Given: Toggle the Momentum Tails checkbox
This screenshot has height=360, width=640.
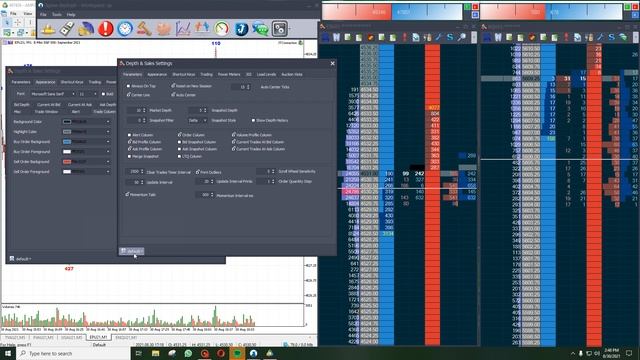Looking at the screenshot, I should tap(127, 195).
